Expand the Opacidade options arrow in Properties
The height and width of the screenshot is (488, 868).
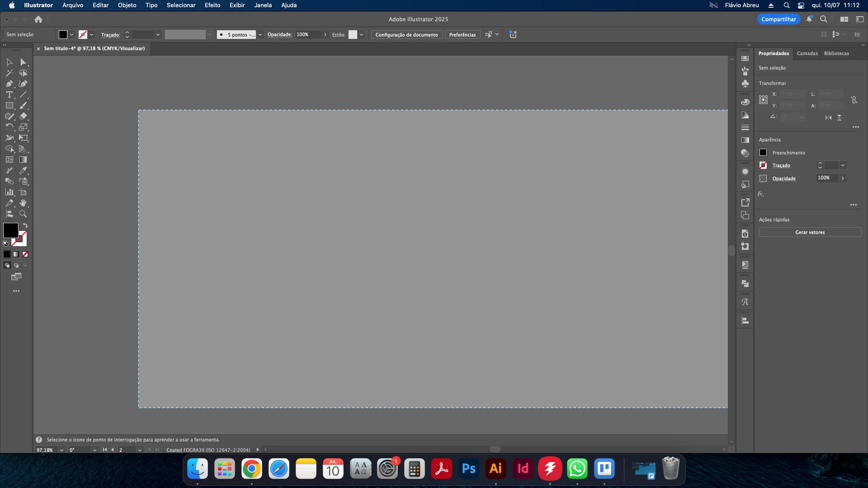pyautogui.click(x=843, y=178)
